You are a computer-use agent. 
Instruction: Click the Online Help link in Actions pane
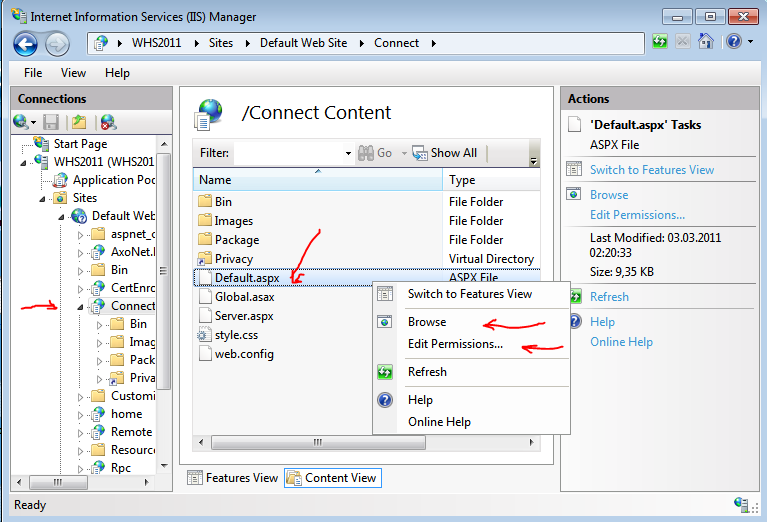621,342
